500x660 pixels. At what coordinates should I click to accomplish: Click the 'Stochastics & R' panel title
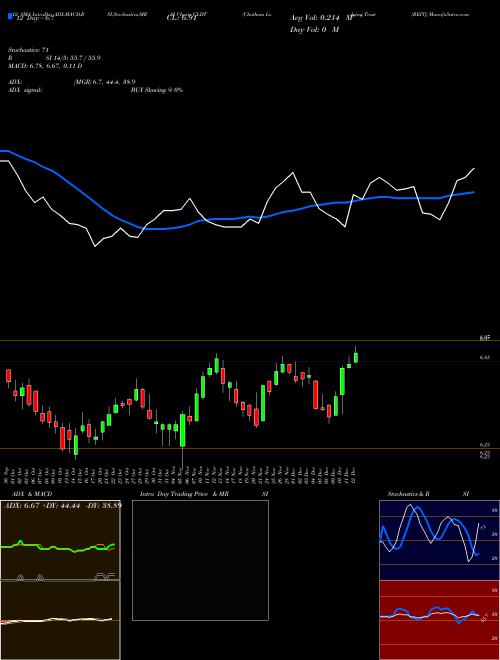tap(408, 494)
